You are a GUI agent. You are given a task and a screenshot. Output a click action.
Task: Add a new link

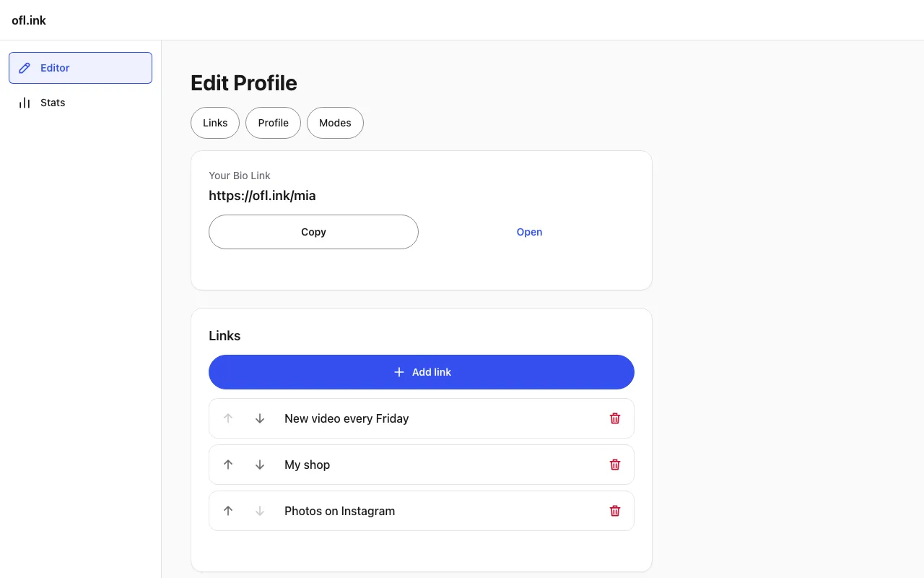coord(422,372)
